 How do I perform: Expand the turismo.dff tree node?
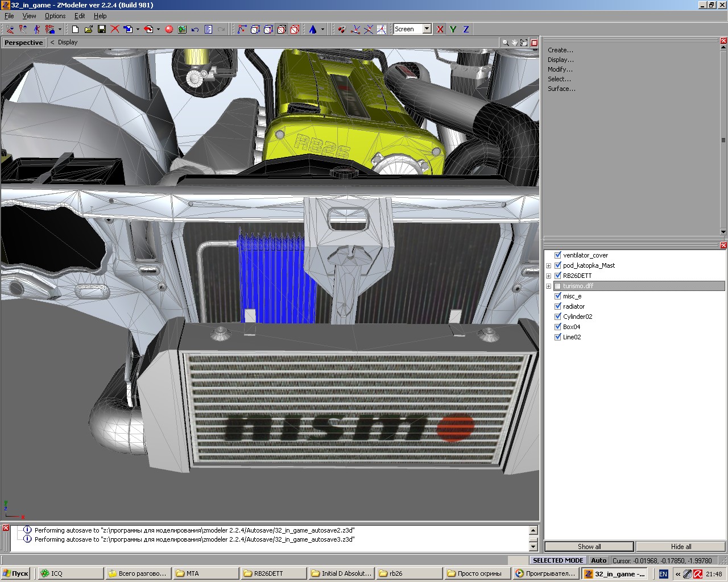(549, 286)
